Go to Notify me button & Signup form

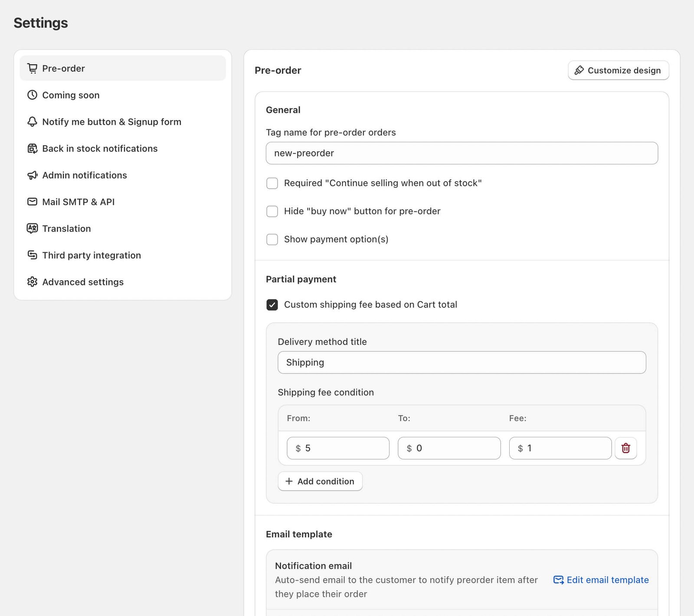click(123, 122)
